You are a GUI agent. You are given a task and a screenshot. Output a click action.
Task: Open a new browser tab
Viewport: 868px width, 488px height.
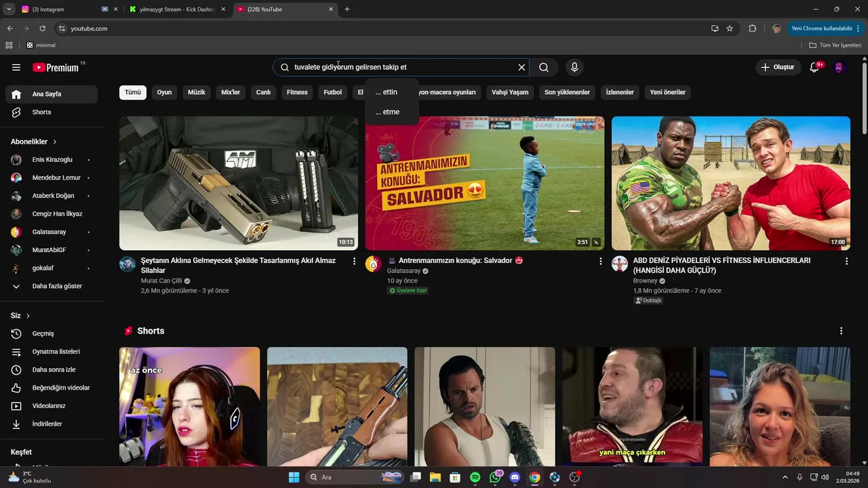coord(347,9)
